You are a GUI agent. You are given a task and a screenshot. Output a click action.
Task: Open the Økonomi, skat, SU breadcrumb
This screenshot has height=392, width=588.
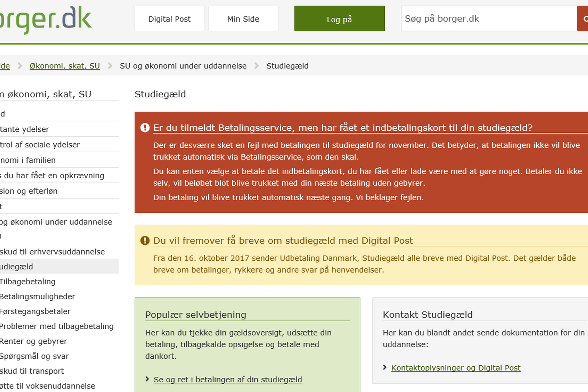pos(65,66)
